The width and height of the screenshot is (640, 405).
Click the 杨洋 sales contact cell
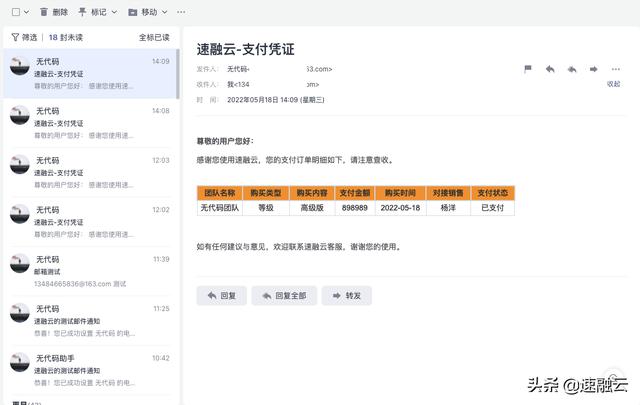point(448,208)
